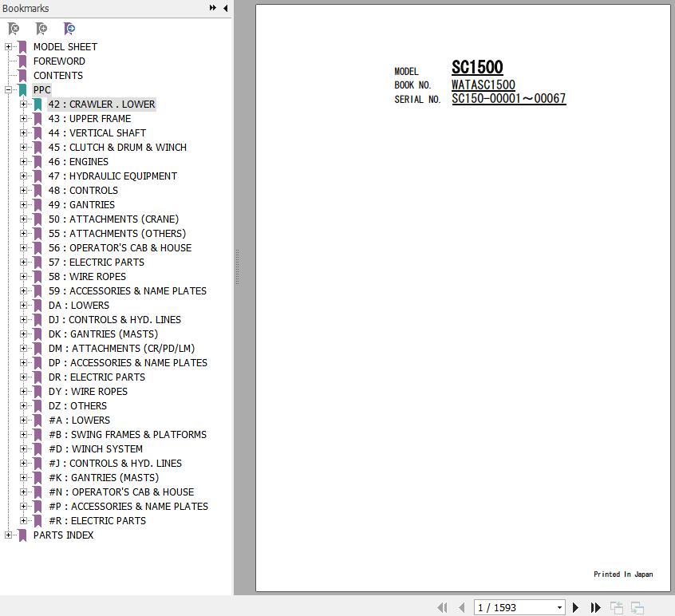
Task: Go to the previous page
Action: pos(462,607)
